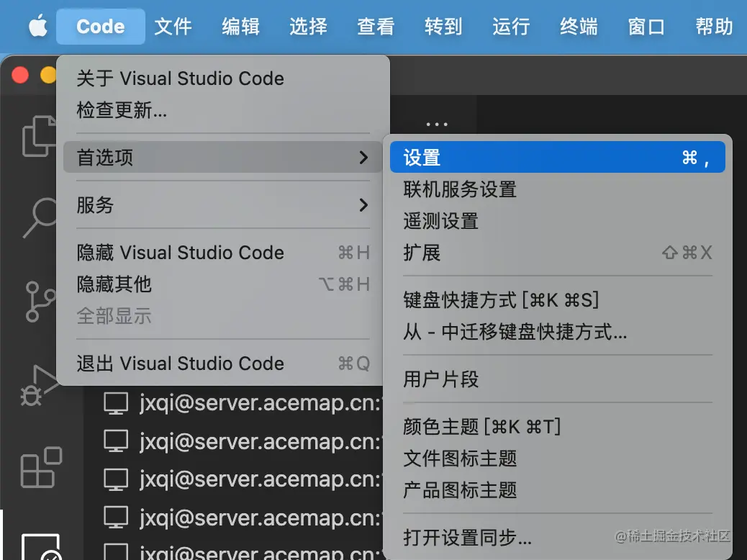Open the 文件 menu
747x560 pixels.
[173, 26]
